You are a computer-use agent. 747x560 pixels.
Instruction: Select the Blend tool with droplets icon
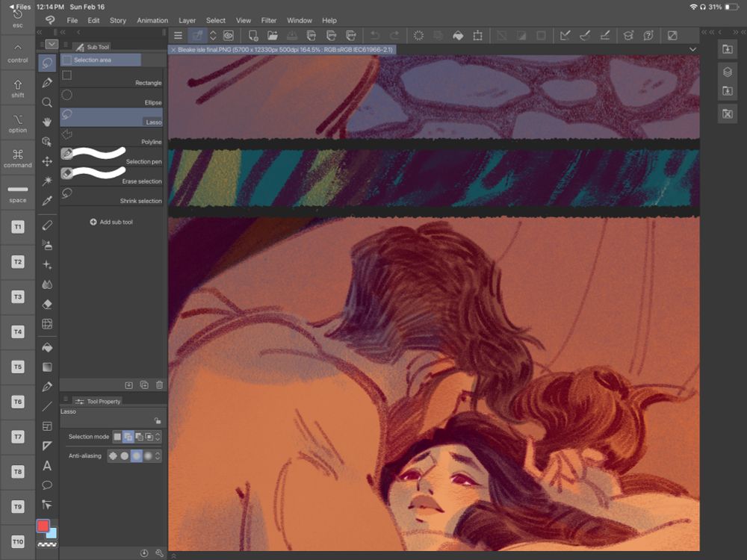(x=46, y=284)
